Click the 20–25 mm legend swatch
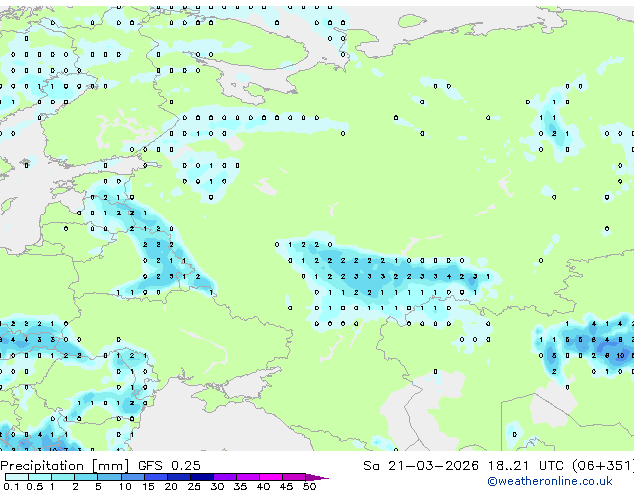 click(x=178, y=477)
